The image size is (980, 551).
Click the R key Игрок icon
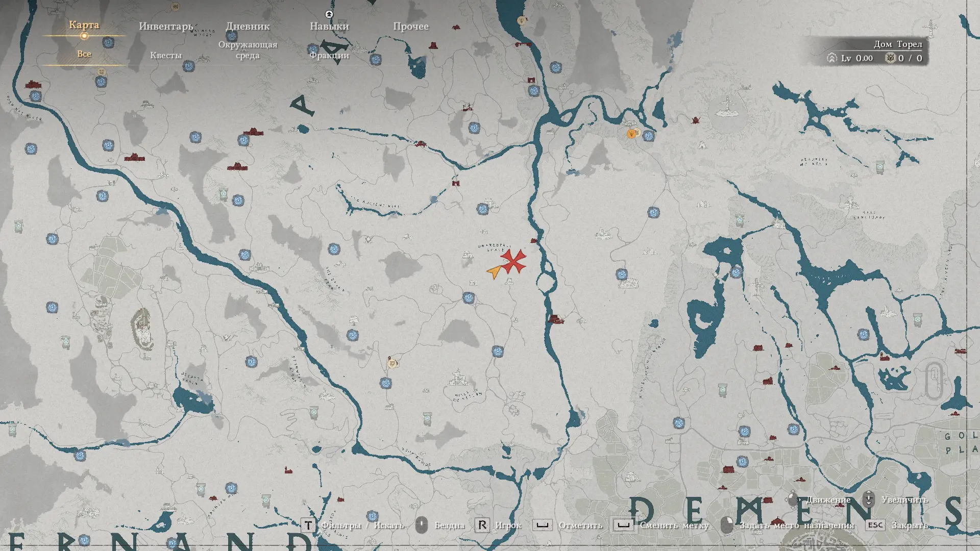[x=482, y=525]
